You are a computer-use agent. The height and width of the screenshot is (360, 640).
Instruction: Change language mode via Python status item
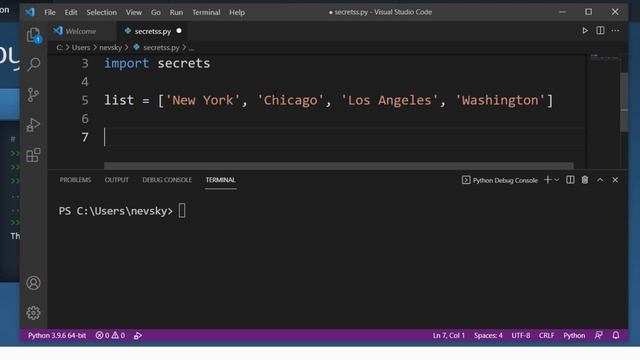(574, 336)
